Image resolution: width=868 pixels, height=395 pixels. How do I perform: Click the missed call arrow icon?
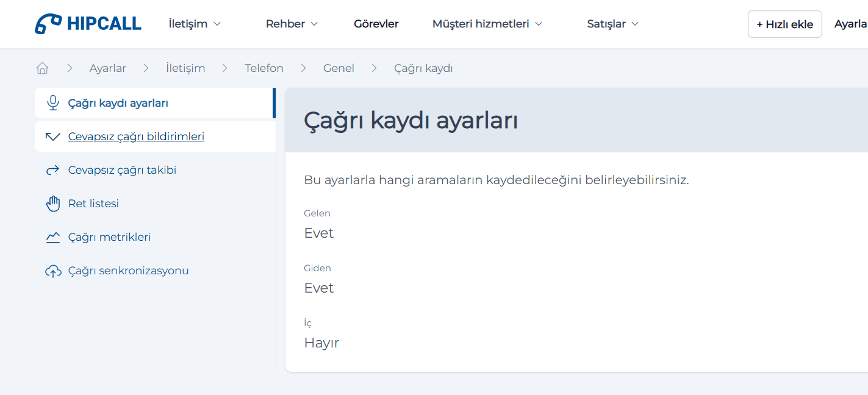point(53,137)
